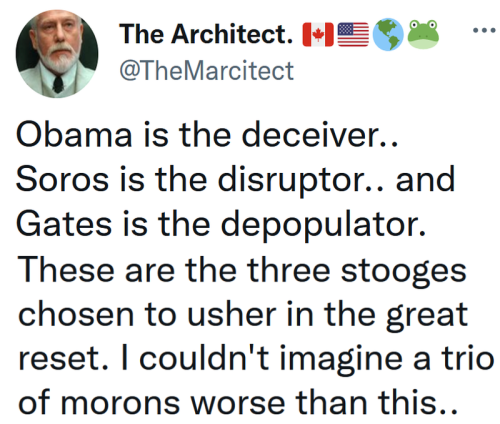Open the three-dot more options menu
Viewport: 500px width, 424px height.
click(x=484, y=30)
